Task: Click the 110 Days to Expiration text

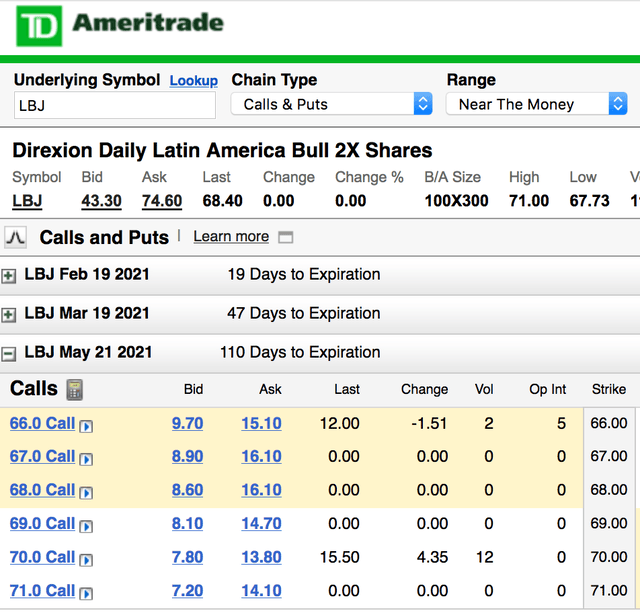Action: [x=300, y=353]
